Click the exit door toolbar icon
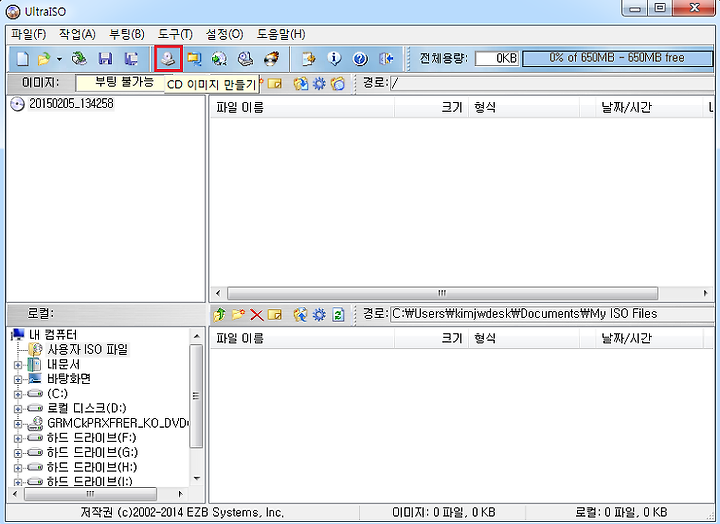720x524 pixels. [386, 58]
